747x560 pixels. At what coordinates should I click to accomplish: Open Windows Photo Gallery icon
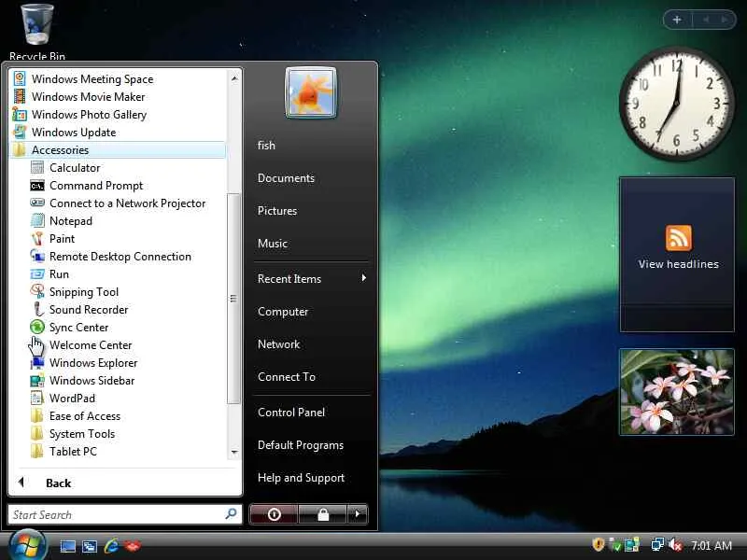click(x=20, y=114)
